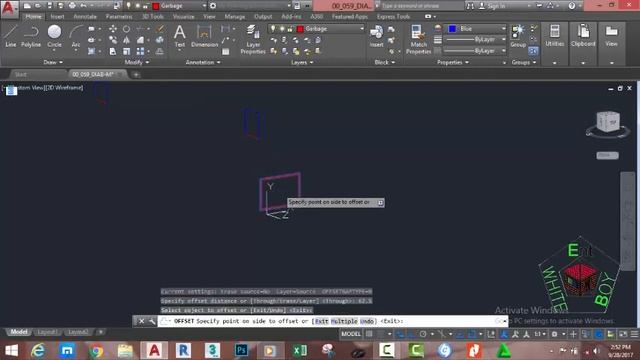Click the customize command line wrench icon
Image resolution: width=640 pixels, height=360 pixels.
[152, 321]
